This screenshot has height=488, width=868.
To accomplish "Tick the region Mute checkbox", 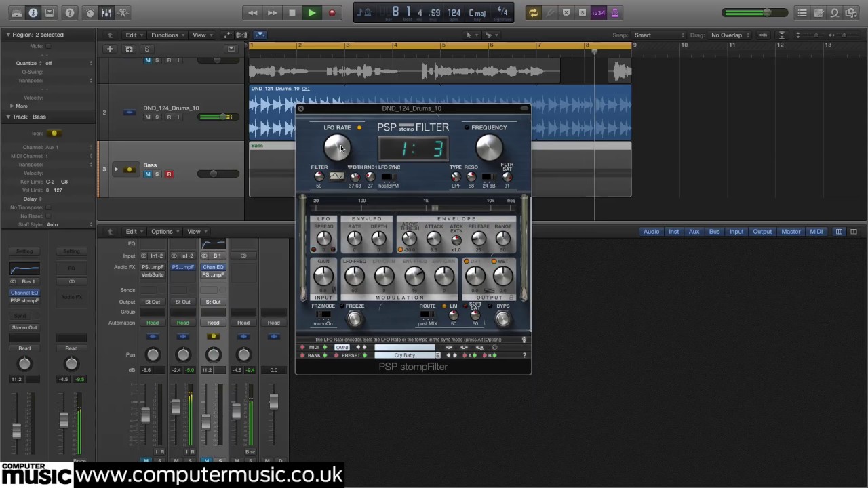I will 48,46.
